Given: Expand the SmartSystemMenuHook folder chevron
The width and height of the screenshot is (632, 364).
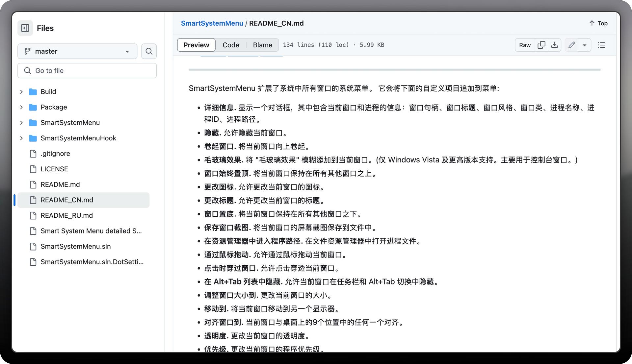Looking at the screenshot, I should [x=21, y=138].
